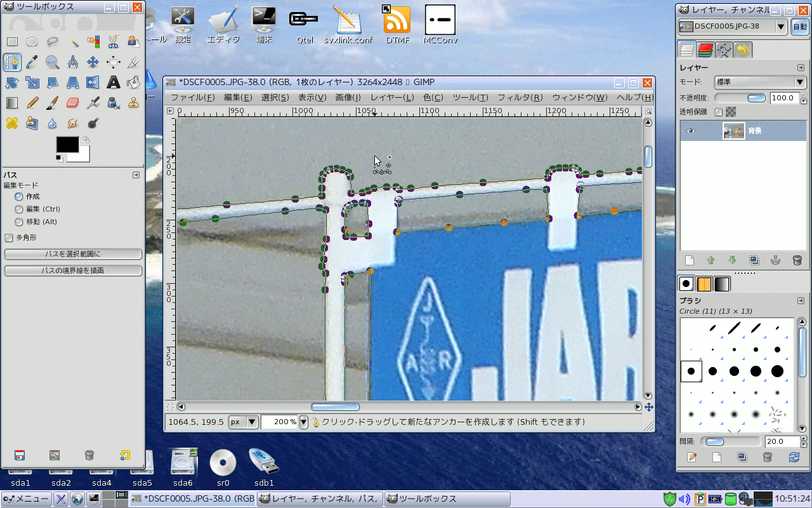Select the Eraser tool
Screen dimensions: 812x508
pos(73,103)
